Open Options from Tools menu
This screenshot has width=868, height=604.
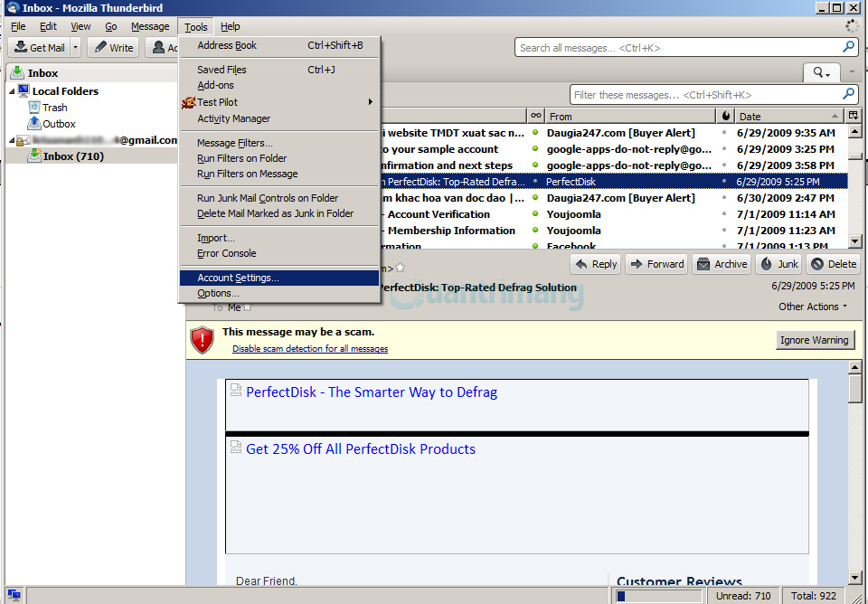click(x=279, y=294)
